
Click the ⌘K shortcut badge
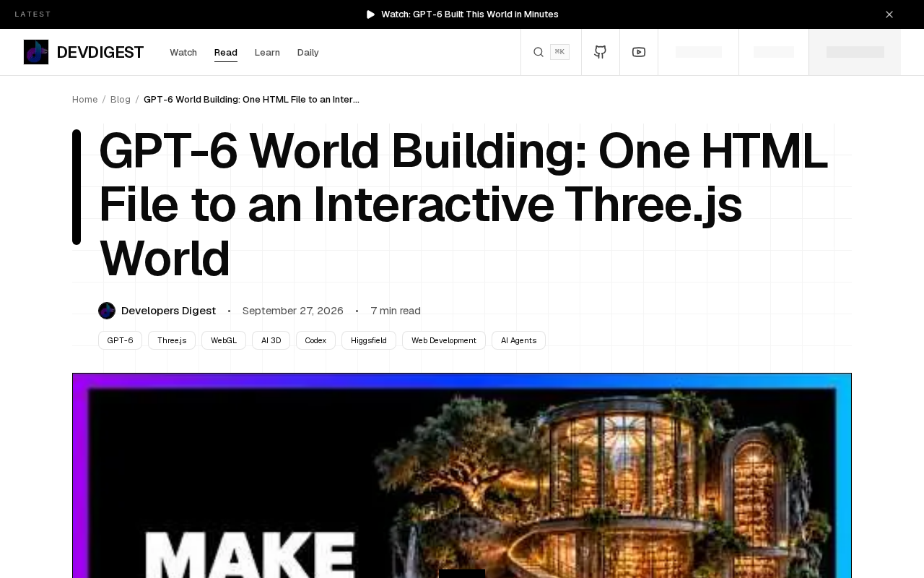[559, 52]
